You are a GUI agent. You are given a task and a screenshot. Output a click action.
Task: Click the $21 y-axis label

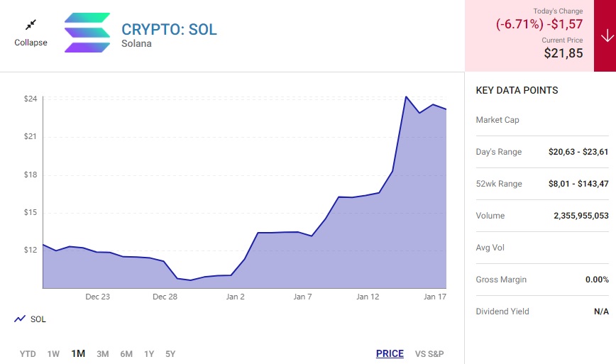[x=31, y=137]
